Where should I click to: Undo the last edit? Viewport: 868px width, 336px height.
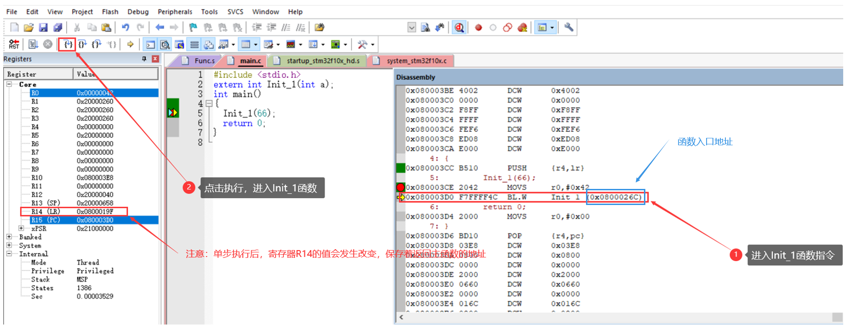pos(126,28)
